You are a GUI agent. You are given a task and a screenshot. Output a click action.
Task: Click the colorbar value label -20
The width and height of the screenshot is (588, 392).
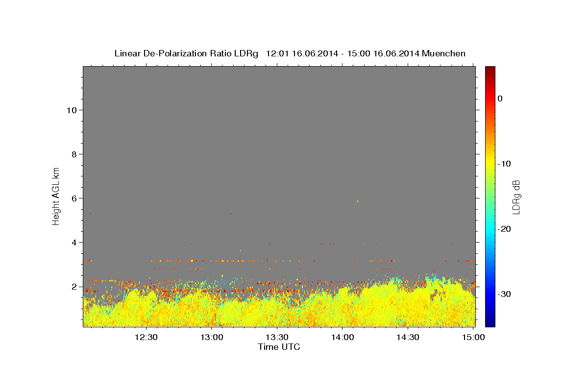click(505, 229)
